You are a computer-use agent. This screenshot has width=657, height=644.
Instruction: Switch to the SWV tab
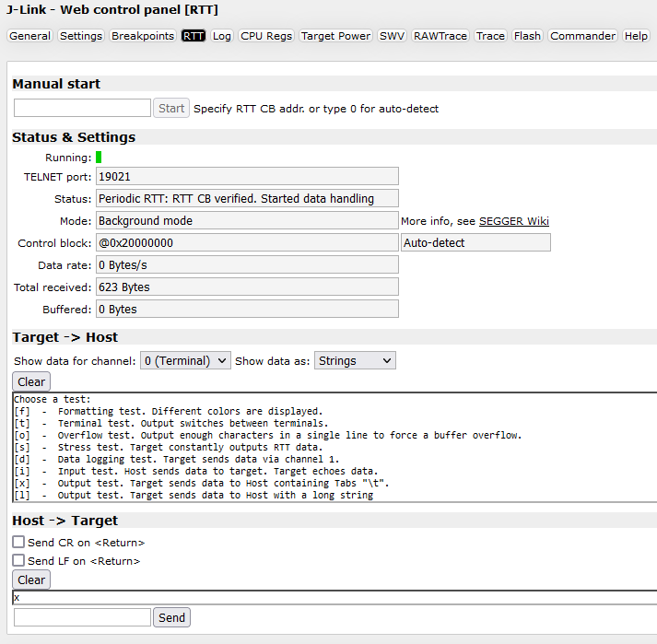click(392, 36)
